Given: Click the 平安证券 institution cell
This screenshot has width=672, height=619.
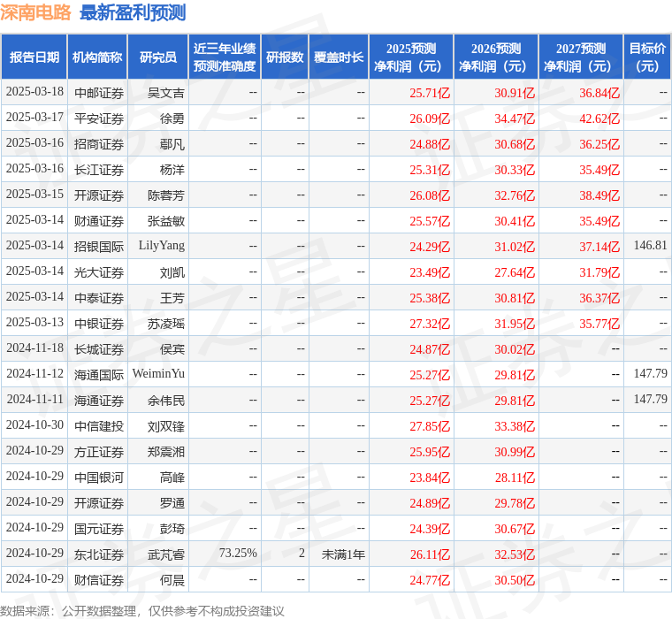Looking at the screenshot, I should 99,118.
